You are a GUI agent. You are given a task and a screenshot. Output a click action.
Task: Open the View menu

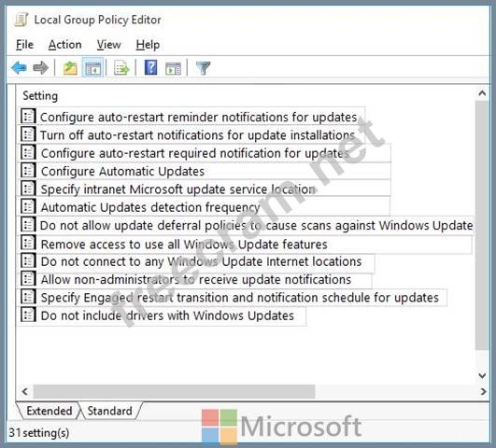click(108, 45)
